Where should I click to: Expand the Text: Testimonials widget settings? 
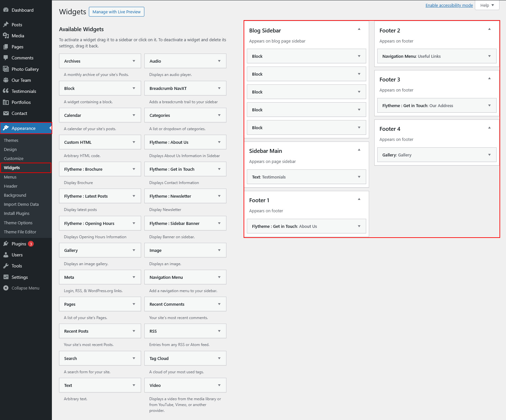click(359, 177)
